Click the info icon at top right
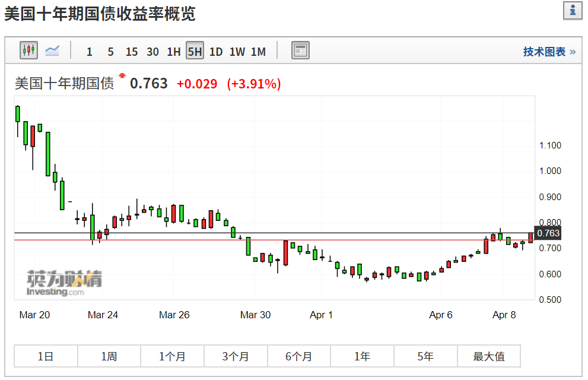This screenshot has height=380, width=588. point(573,9)
